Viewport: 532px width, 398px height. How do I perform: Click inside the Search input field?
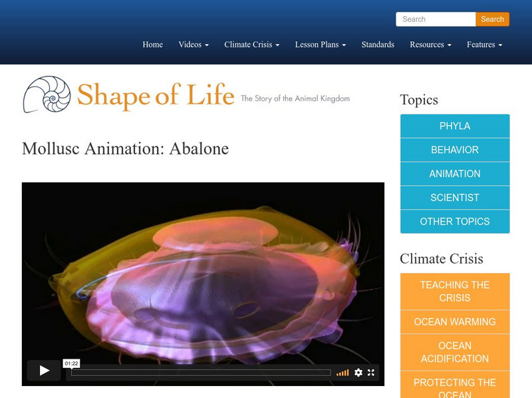[436, 19]
